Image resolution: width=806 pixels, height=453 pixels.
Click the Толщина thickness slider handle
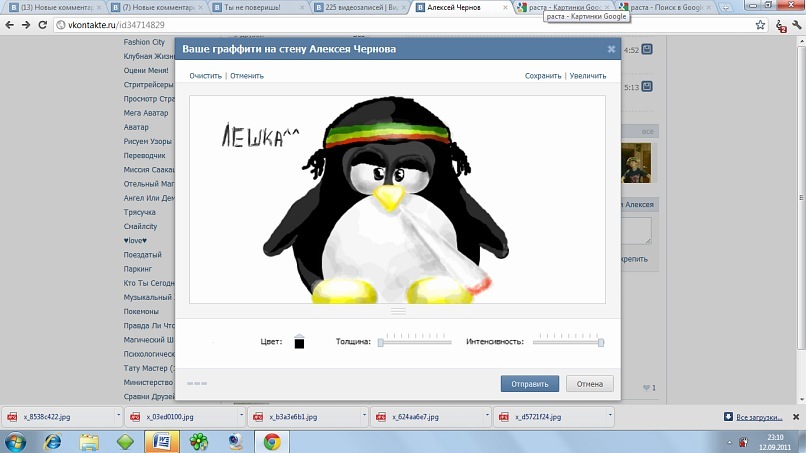pyautogui.click(x=381, y=342)
